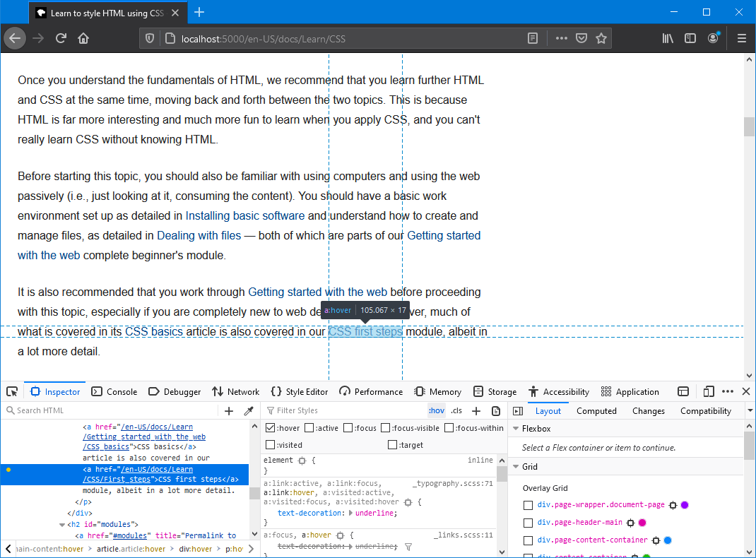The image size is (756, 558).
Task: Open devtools customize three-dots menu
Action: point(728,392)
